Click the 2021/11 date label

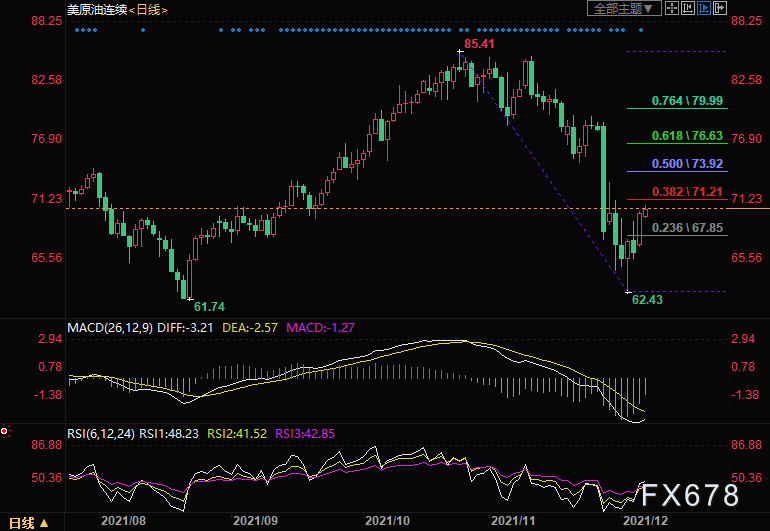[x=513, y=521]
